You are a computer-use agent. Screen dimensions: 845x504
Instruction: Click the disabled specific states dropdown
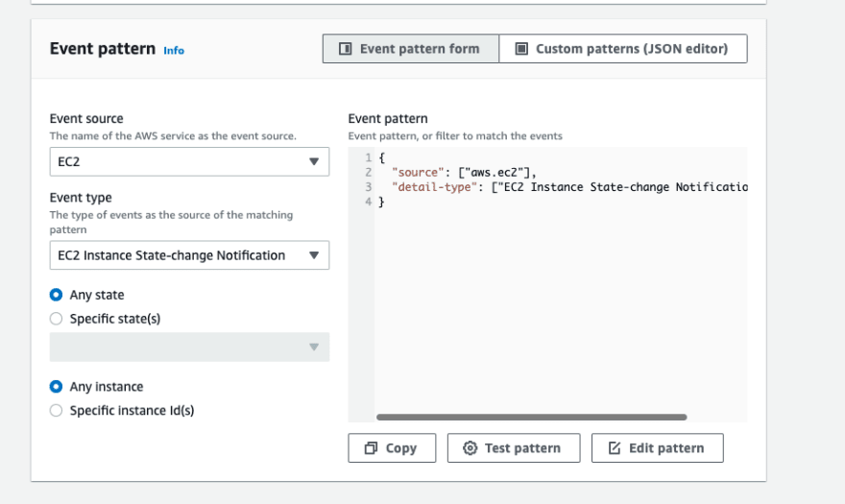point(189,348)
